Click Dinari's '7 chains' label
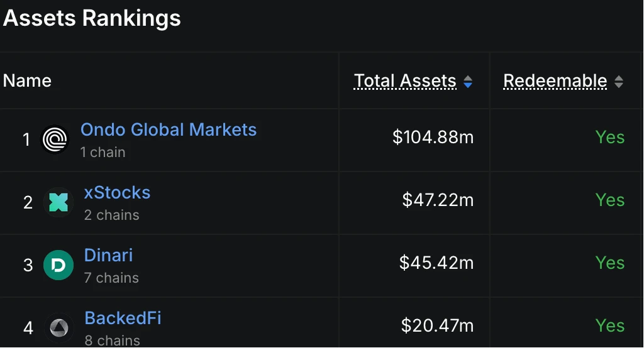The image size is (644, 348). 111,278
